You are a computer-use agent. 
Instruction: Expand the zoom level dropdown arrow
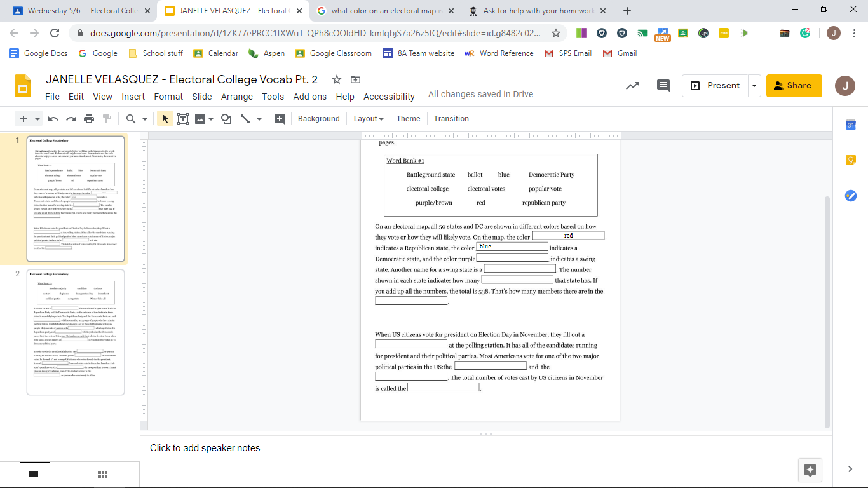click(145, 119)
